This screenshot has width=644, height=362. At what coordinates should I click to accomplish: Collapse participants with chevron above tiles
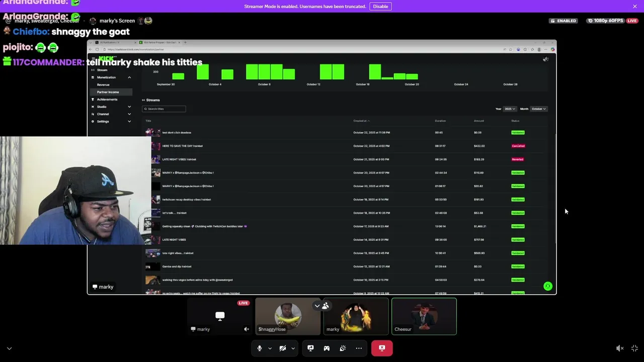pyautogui.click(x=317, y=306)
